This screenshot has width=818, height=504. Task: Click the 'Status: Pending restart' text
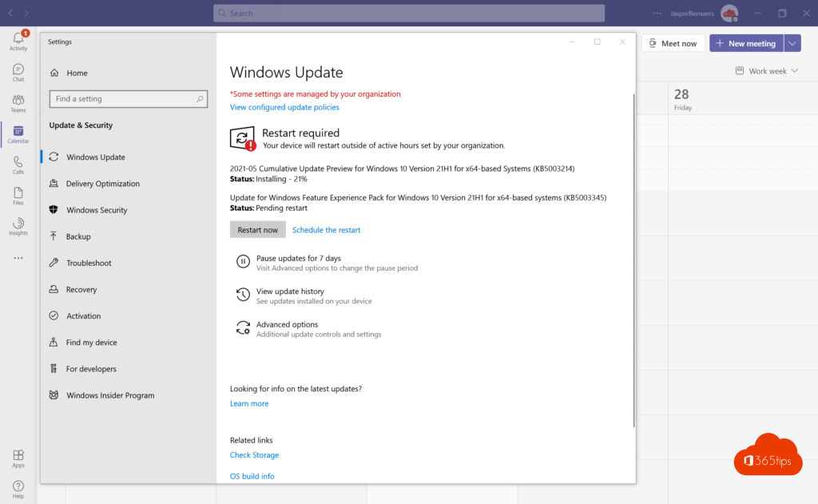pos(268,208)
